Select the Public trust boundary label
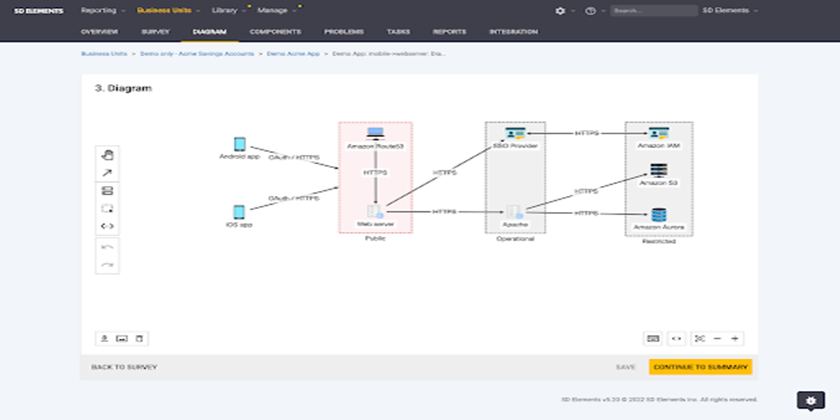The width and height of the screenshot is (840, 420). [x=375, y=238]
